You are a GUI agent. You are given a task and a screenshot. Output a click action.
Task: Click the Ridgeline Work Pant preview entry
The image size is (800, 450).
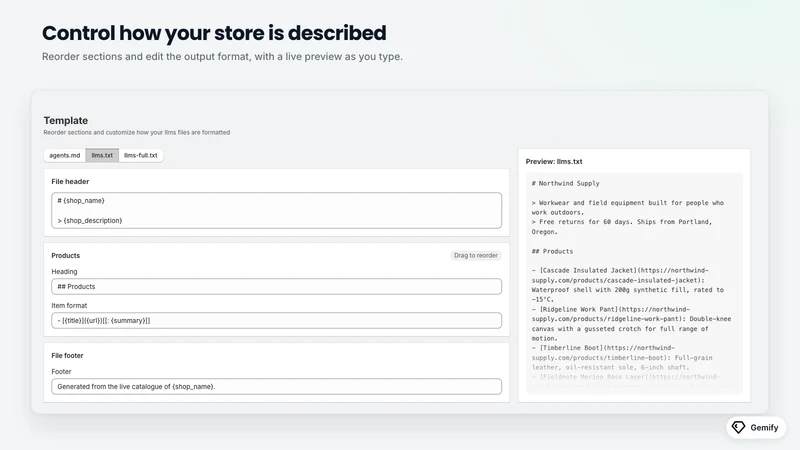[631, 323]
